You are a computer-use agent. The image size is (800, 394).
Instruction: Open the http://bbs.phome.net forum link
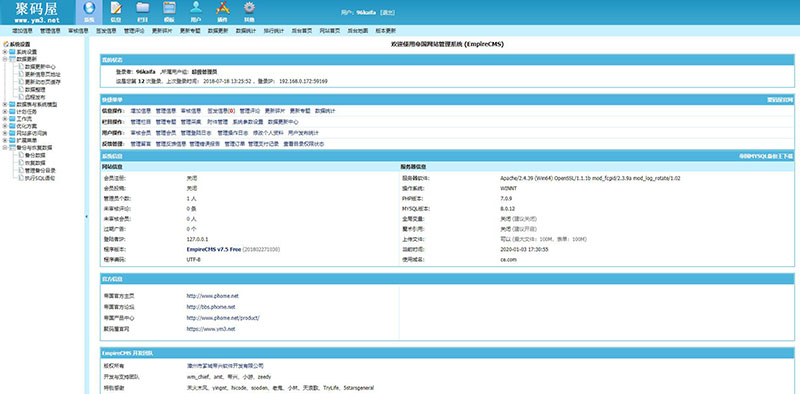click(x=211, y=307)
